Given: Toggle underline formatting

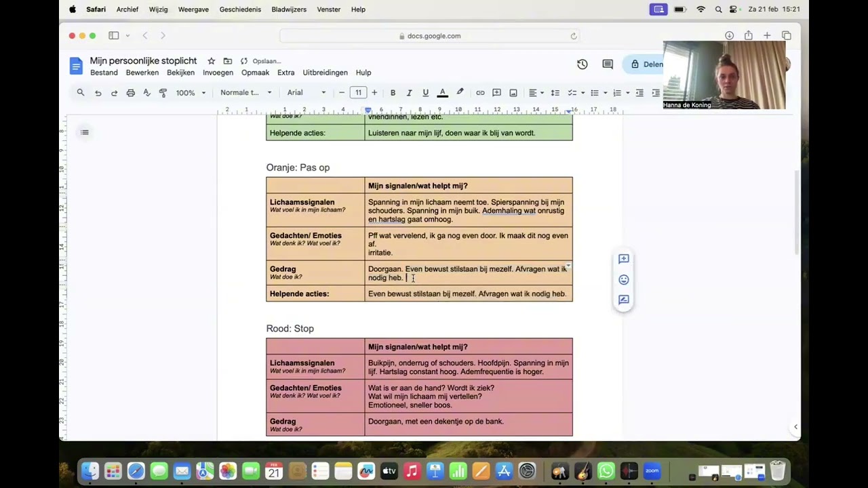Looking at the screenshot, I should [425, 93].
